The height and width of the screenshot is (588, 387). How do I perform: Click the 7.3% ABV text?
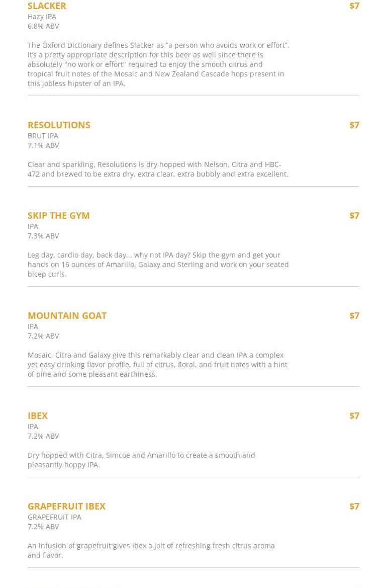point(43,236)
